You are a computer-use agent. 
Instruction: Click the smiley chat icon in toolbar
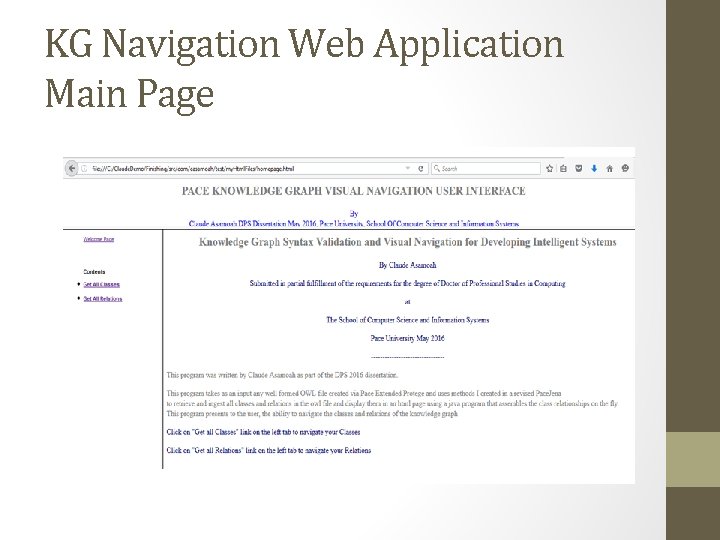click(x=625, y=169)
